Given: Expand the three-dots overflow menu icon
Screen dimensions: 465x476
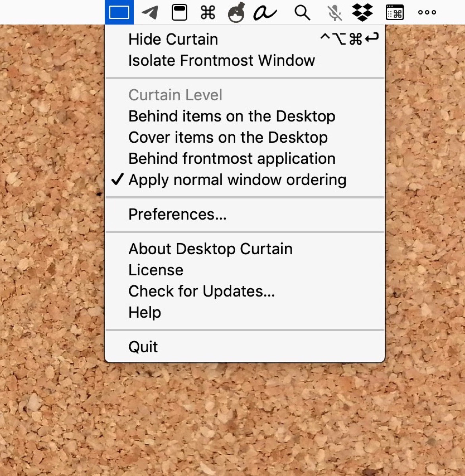Looking at the screenshot, I should pos(427,12).
